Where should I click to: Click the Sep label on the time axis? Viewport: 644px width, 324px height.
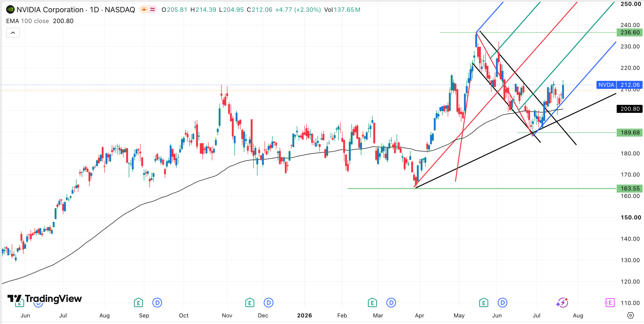pos(144,315)
